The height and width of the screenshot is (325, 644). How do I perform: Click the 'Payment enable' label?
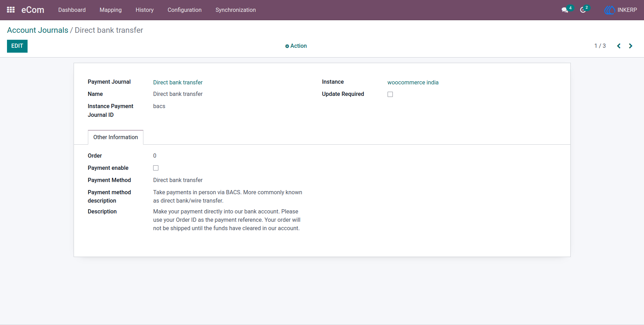click(x=108, y=168)
